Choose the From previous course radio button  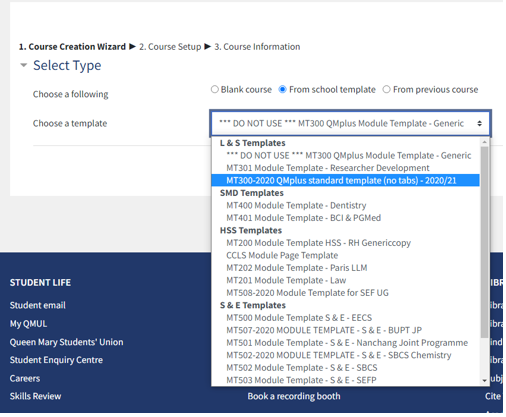386,89
